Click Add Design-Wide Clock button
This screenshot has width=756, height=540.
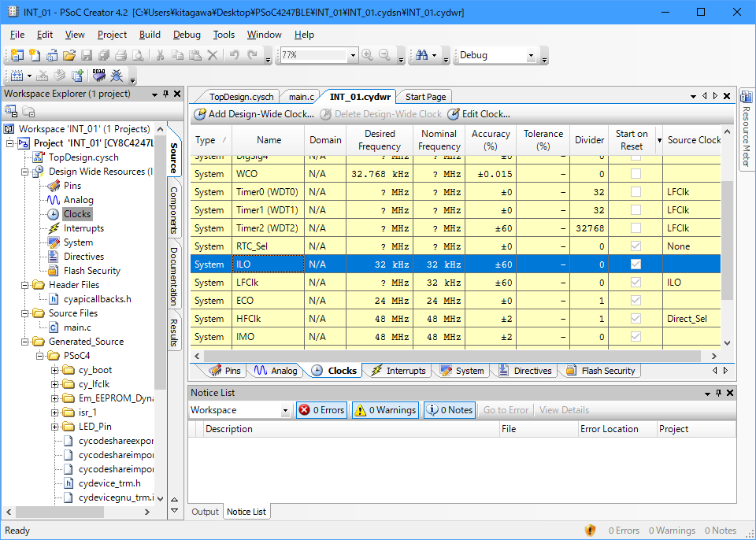pyautogui.click(x=254, y=114)
